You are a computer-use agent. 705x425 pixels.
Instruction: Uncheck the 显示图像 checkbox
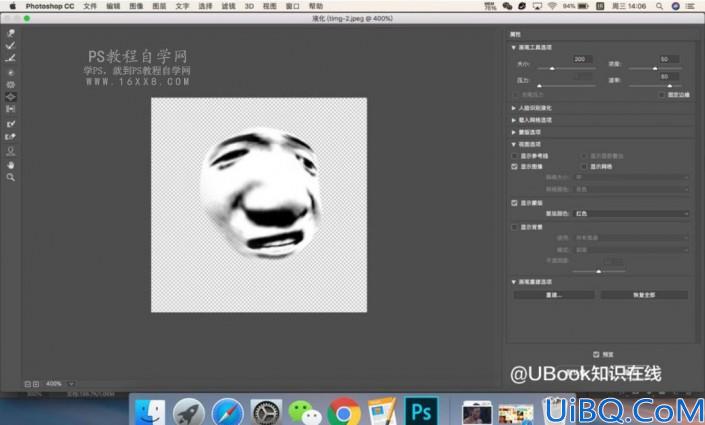(514, 166)
